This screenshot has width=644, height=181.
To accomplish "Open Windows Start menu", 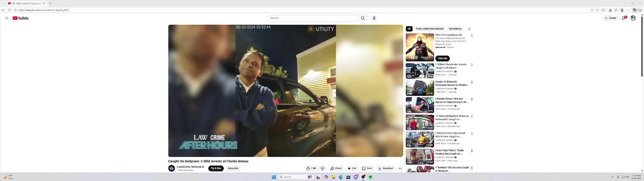I will point(274,177).
